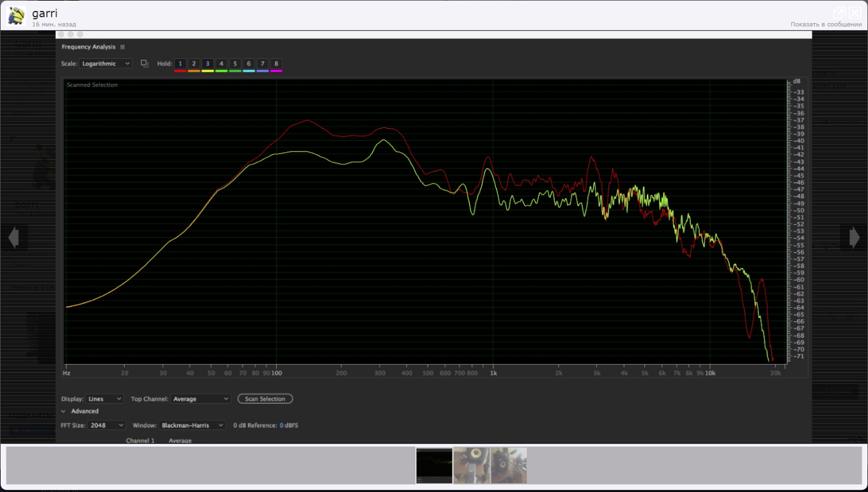
Task: Click the magenta swatch under Hold 8
Action: pyautogui.click(x=276, y=71)
